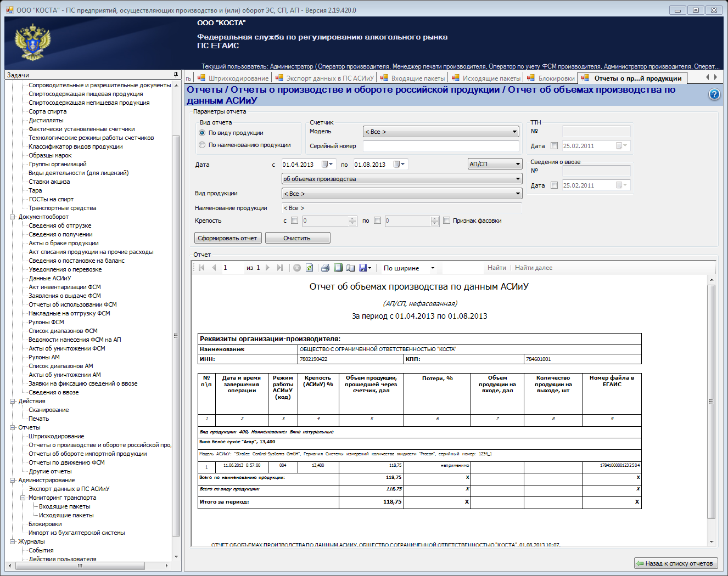728x576 pixels.
Task: Click the tasks tree horizontal scrollbar
Action: click(x=80, y=566)
